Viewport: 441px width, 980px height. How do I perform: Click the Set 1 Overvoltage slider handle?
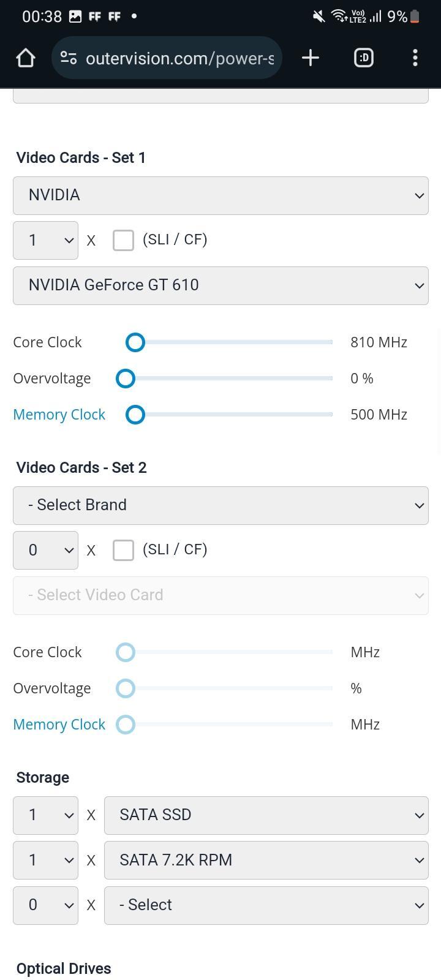click(x=126, y=379)
